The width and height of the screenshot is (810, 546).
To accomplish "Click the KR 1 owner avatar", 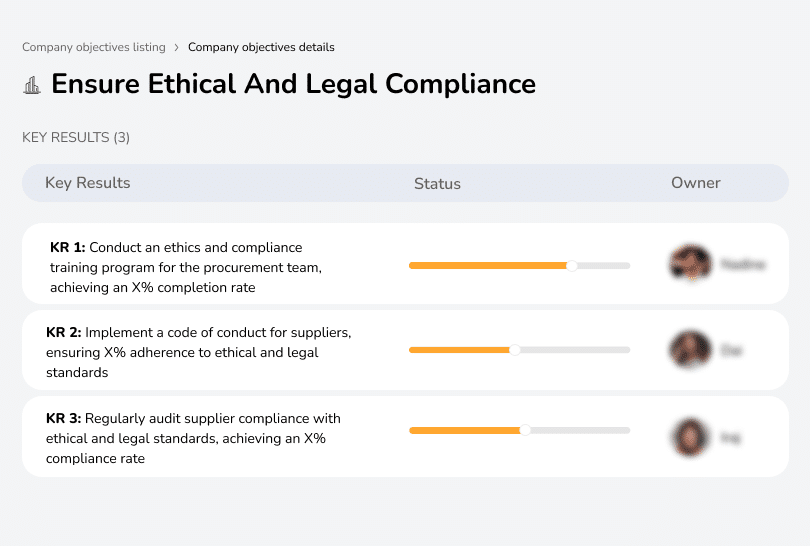I will [x=691, y=263].
